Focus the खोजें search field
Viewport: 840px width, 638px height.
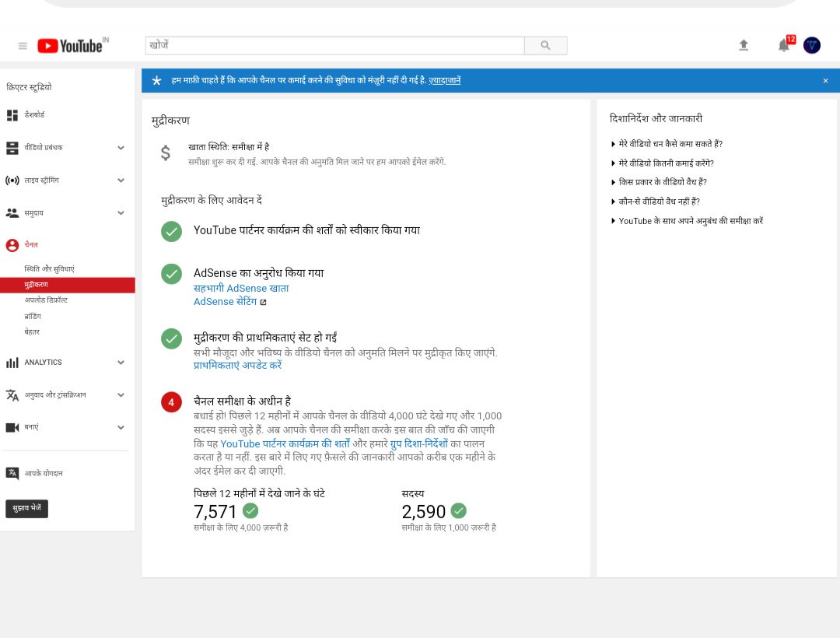334,46
